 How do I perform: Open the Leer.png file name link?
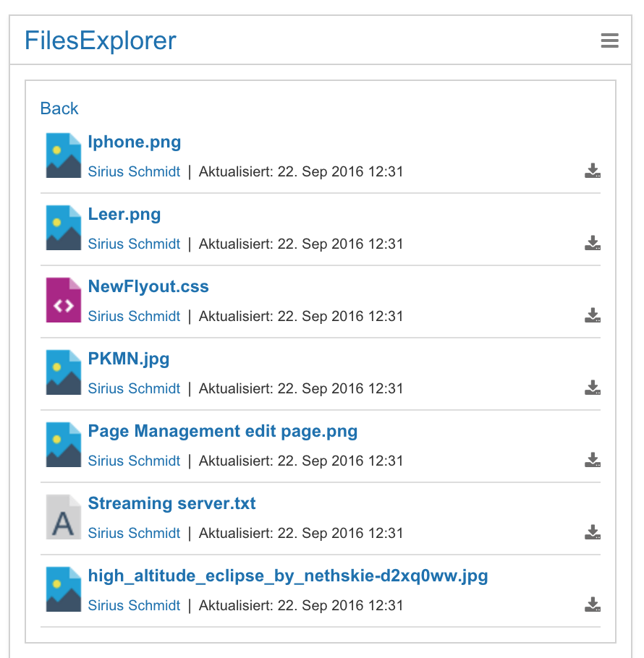(124, 214)
